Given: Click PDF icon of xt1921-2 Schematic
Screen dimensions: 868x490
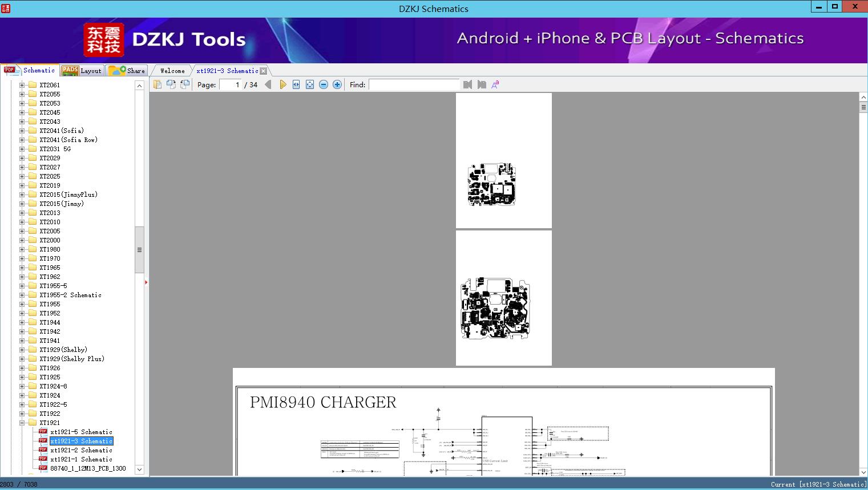Looking at the screenshot, I should [x=43, y=450].
